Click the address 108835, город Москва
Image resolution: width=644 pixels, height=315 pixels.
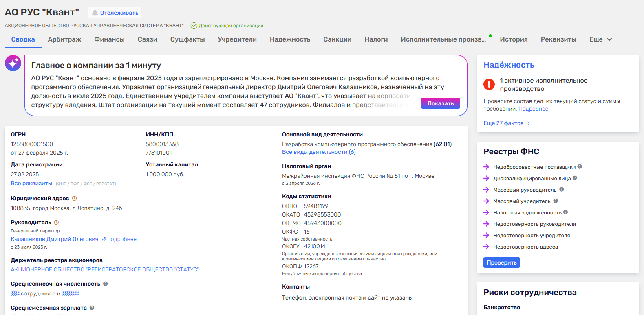point(66,208)
